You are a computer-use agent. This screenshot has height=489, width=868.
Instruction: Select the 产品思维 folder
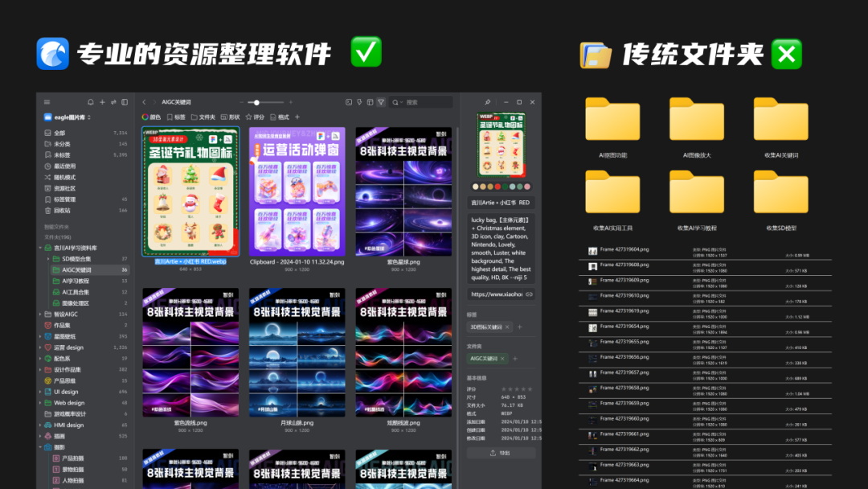coord(85,380)
